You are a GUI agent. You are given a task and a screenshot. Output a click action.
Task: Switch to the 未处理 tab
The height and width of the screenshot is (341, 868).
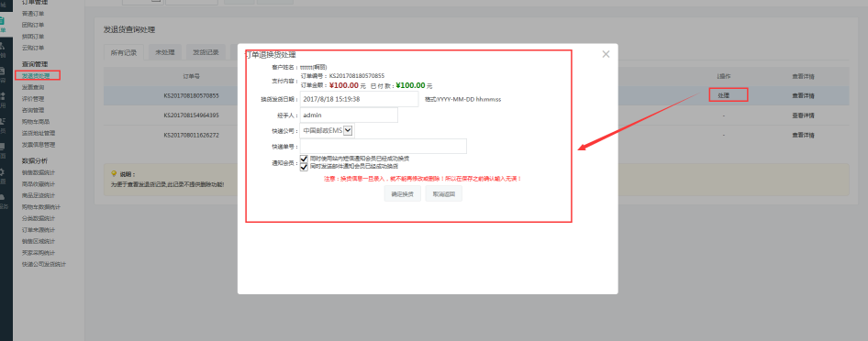point(165,52)
